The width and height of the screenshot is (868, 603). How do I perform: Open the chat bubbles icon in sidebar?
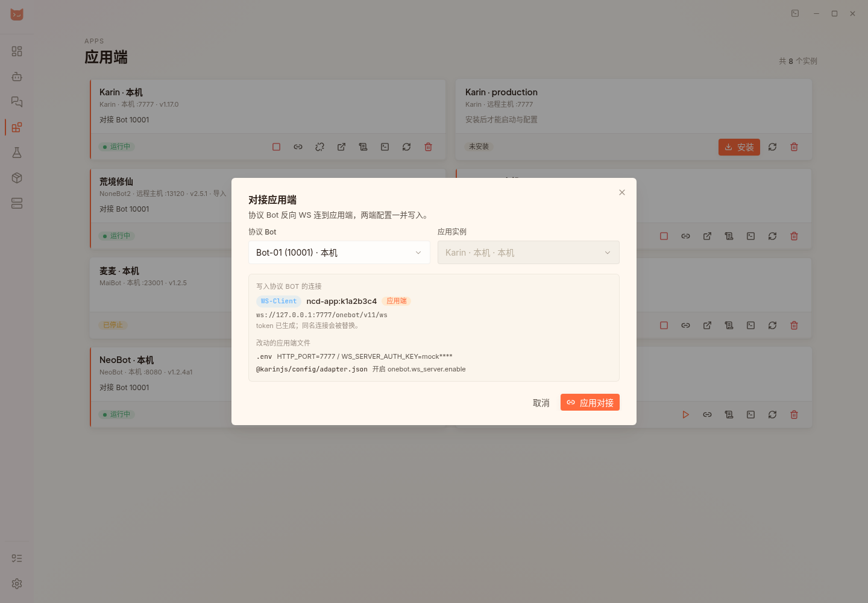click(x=17, y=102)
